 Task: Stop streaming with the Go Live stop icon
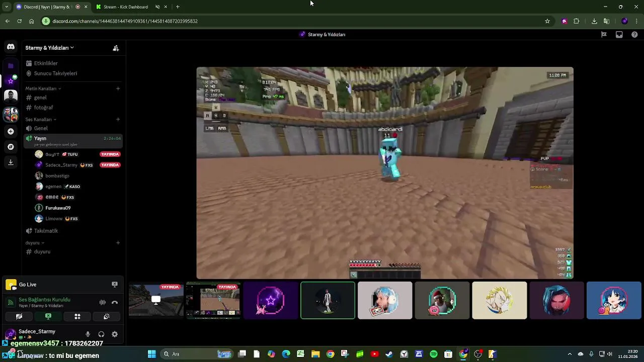(x=115, y=285)
